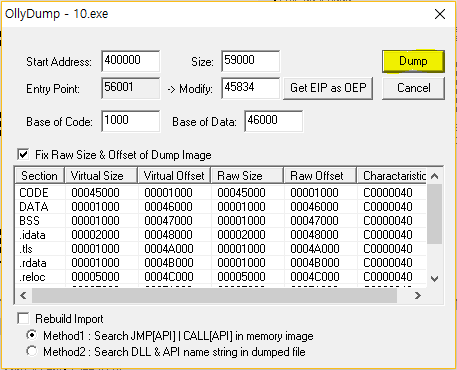The image size is (457, 370).
Task: Click Characteristic column header
Action: point(392,176)
